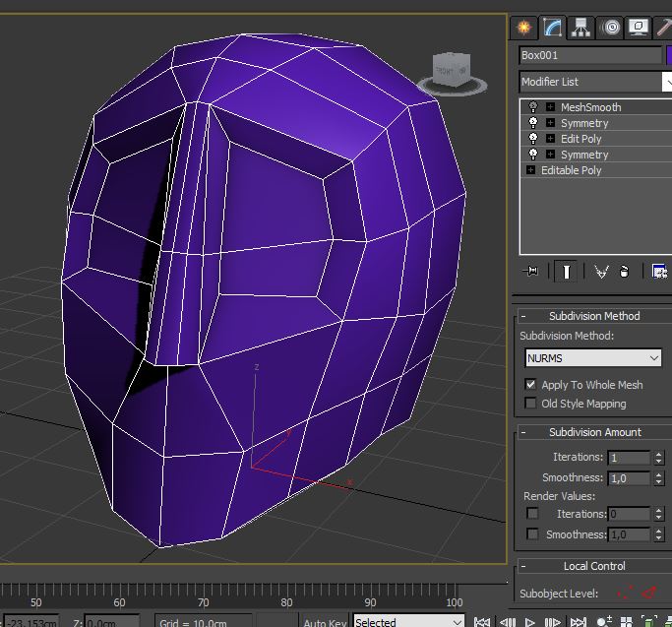The height and width of the screenshot is (627, 672).
Task: Open the Display panel tab
Action: point(640,28)
